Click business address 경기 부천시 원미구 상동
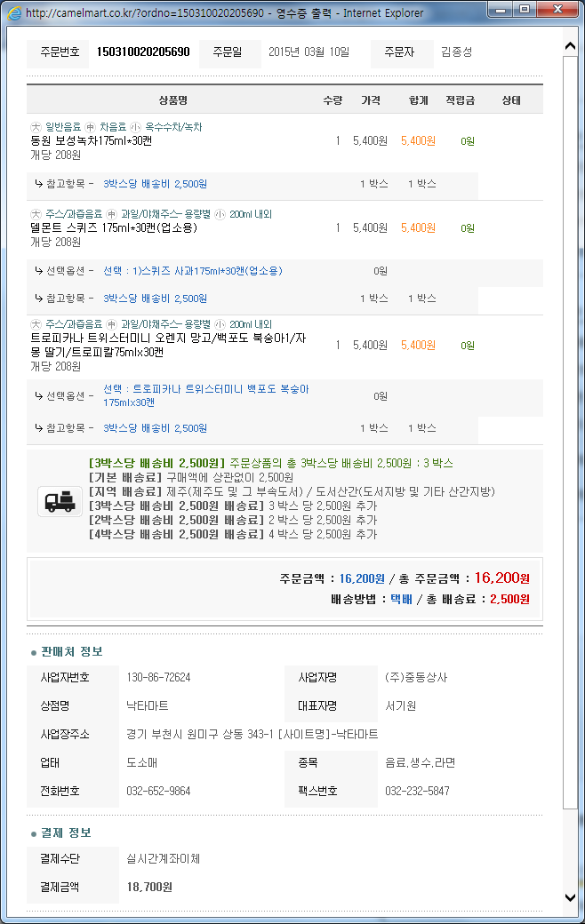Screen dimensions: 585x924 tap(252, 734)
